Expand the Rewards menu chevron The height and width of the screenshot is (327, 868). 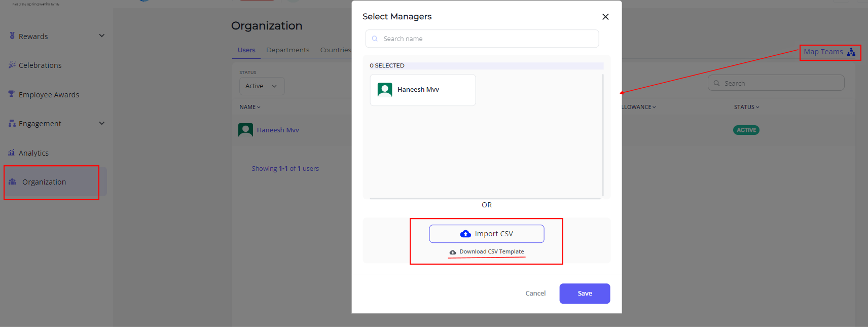pos(102,35)
